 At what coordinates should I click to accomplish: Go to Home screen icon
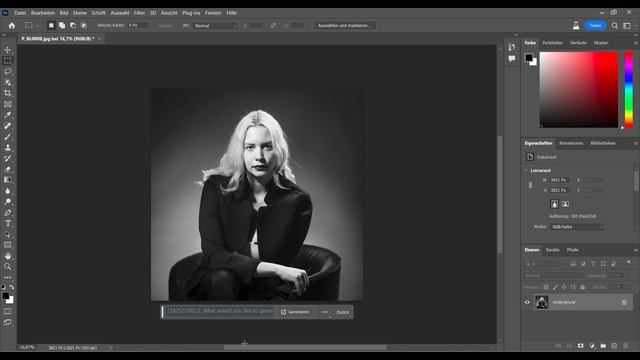click(x=12, y=26)
